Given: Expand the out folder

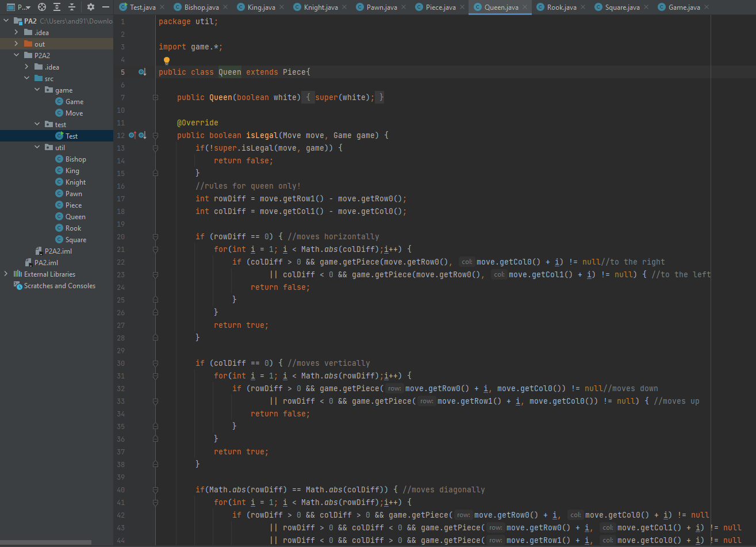Looking at the screenshot, I should coord(16,44).
